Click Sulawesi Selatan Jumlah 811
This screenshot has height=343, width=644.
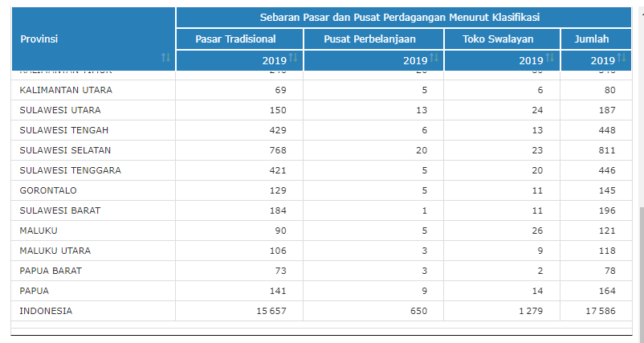pyautogui.click(x=607, y=150)
